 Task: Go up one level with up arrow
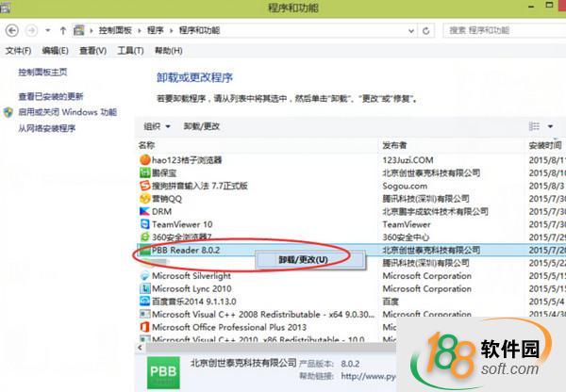click(x=63, y=31)
